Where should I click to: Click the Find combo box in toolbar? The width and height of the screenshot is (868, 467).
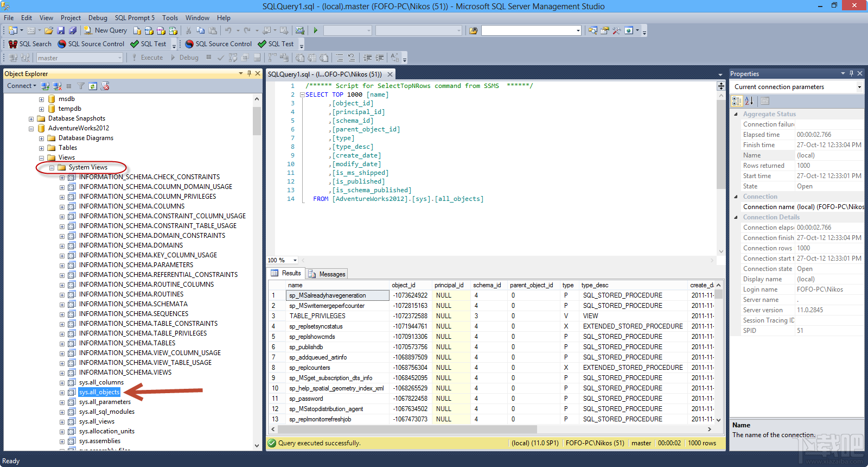(x=531, y=30)
